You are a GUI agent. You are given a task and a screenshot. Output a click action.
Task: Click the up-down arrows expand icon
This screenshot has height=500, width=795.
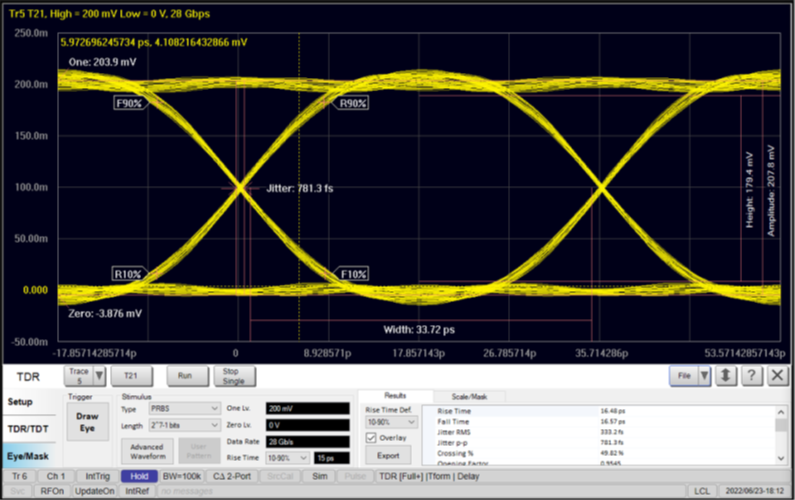[x=726, y=376]
